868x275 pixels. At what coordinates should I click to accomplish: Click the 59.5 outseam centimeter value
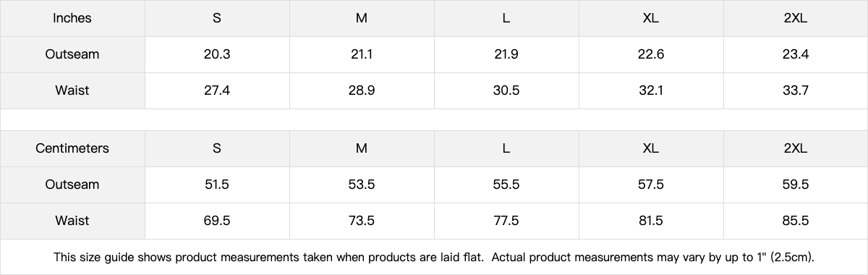[796, 185]
